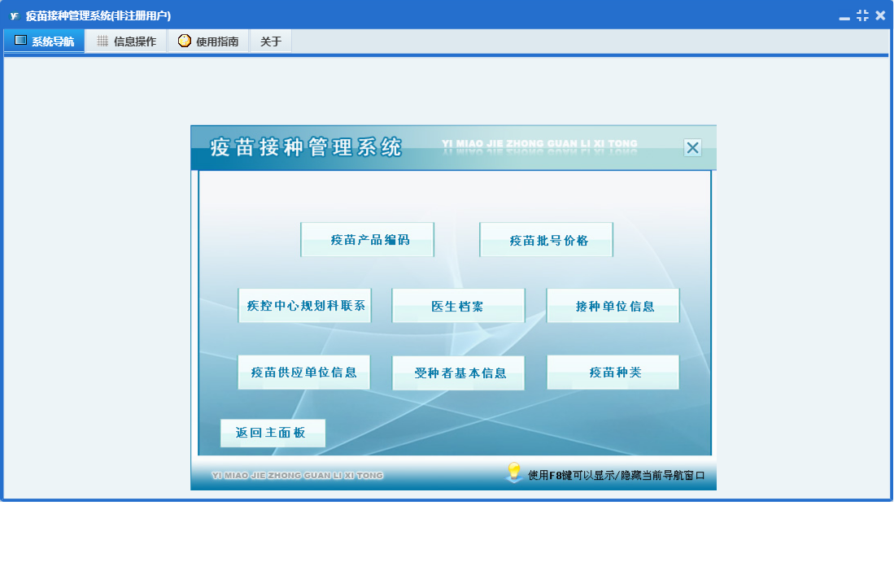Close the navigation panel with X

(x=693, y=148)
